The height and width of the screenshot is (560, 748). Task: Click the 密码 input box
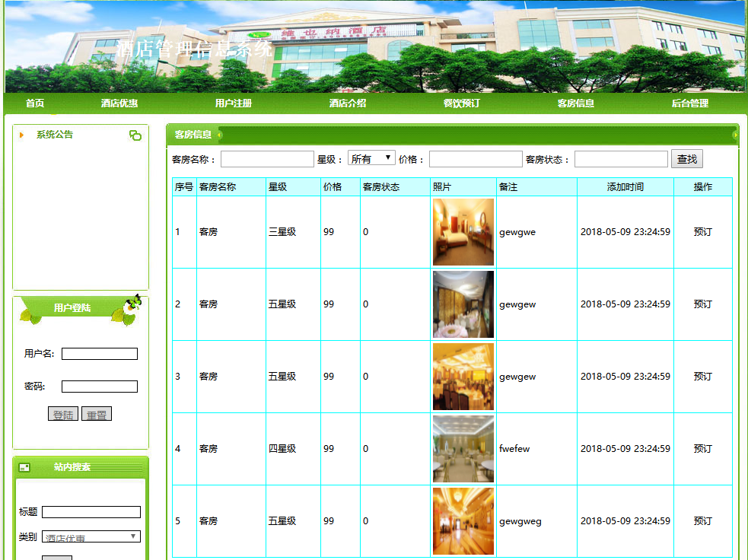click(100, 387)
